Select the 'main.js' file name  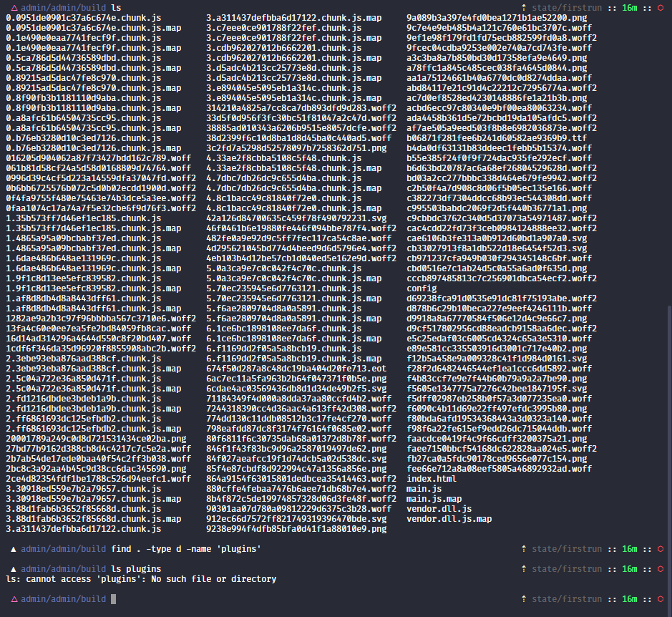tap(424, 489)
